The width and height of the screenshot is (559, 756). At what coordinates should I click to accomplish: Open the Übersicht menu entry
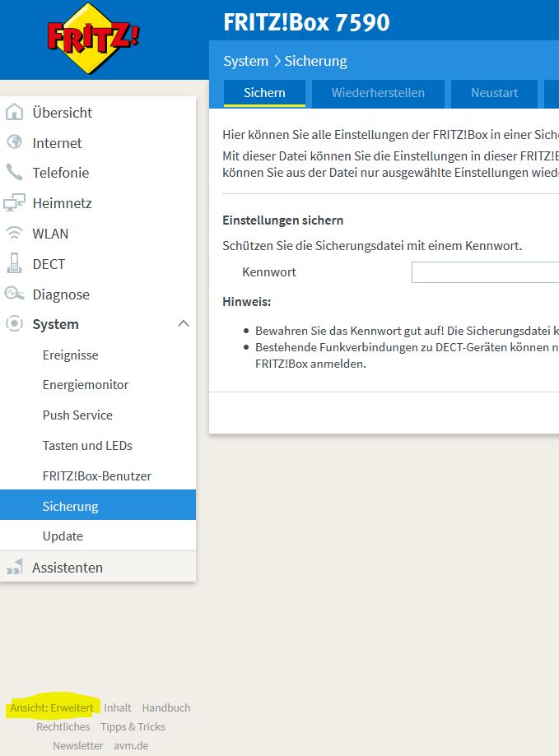pyautogui.click(x=98, y=113)
